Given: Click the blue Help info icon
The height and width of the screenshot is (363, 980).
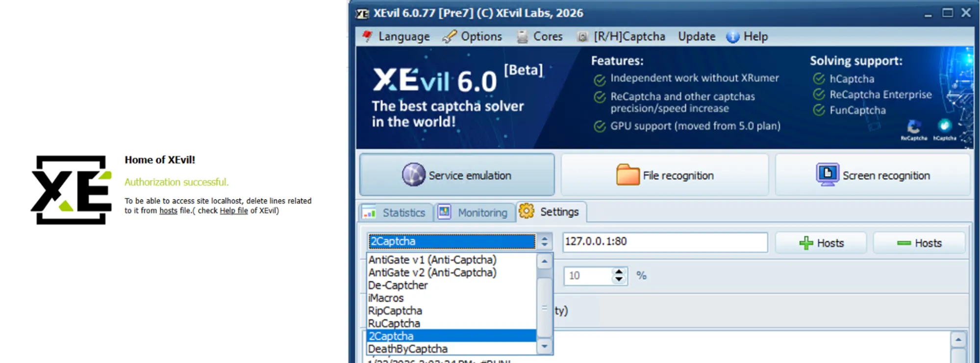Looking at the screenshot, I should pyautogui.click(x=733, y=37).
